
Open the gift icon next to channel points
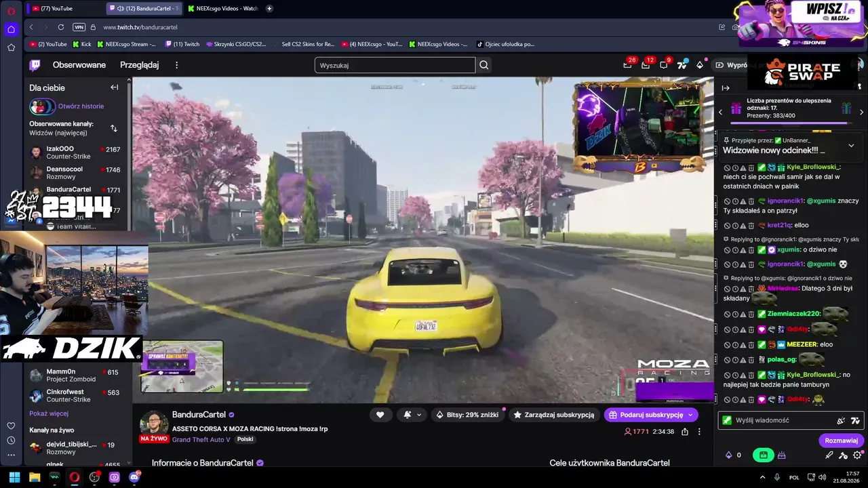pos(782,455)
